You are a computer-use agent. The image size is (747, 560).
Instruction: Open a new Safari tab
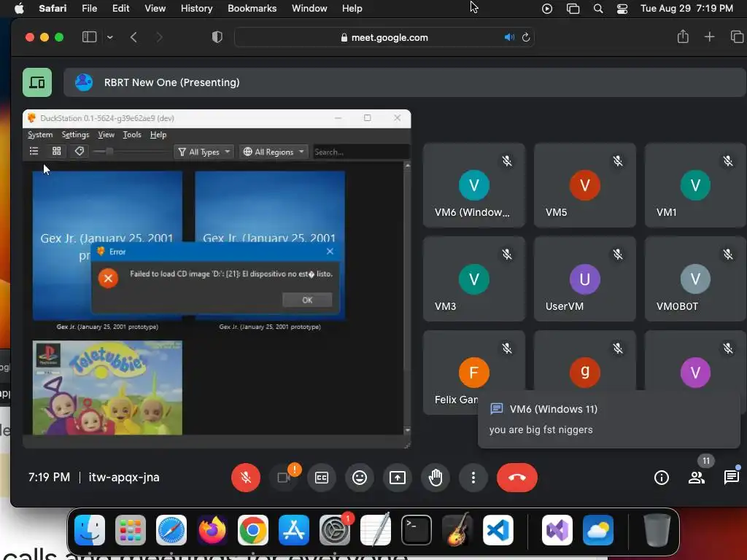click(x=709, y=36)
